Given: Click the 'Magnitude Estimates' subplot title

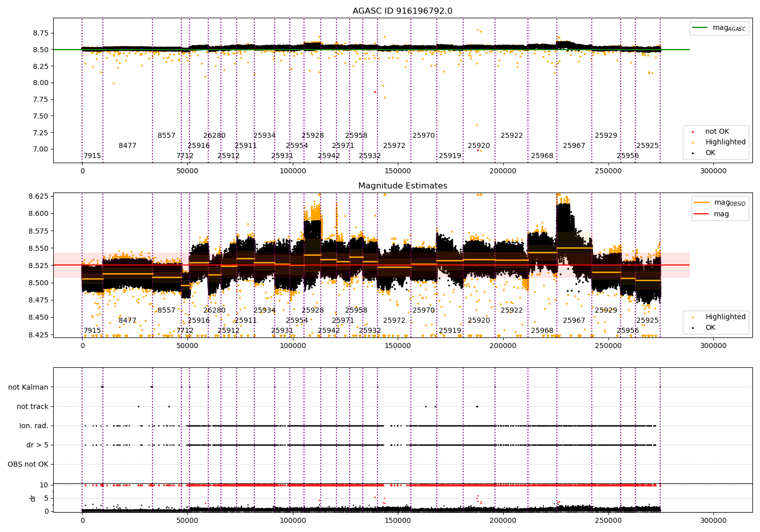Looking at the screenshot, I should pos(402,186).
